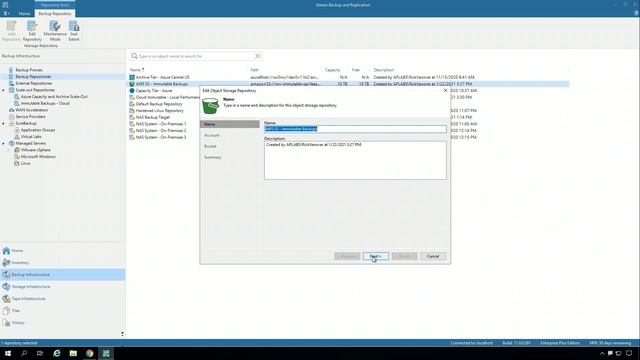Select the Name wizard step

pos(230,124)
